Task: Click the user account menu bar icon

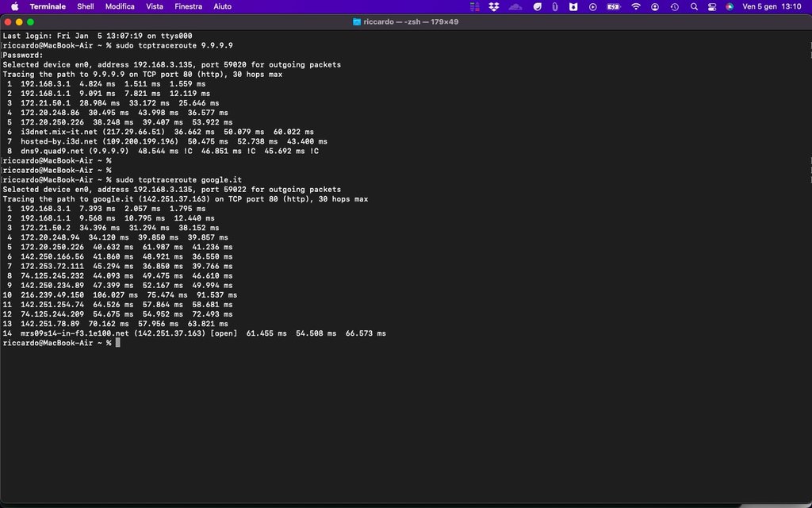Action: 655,6
